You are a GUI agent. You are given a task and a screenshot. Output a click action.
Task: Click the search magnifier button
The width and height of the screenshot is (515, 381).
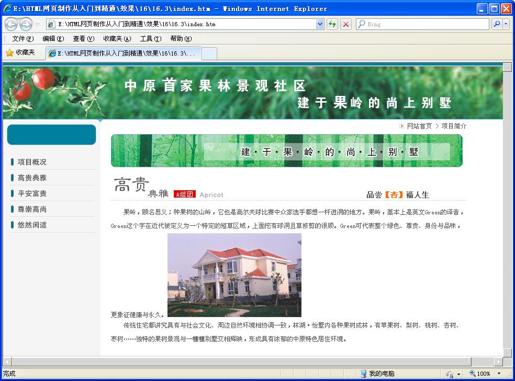[x=496, y=24]
